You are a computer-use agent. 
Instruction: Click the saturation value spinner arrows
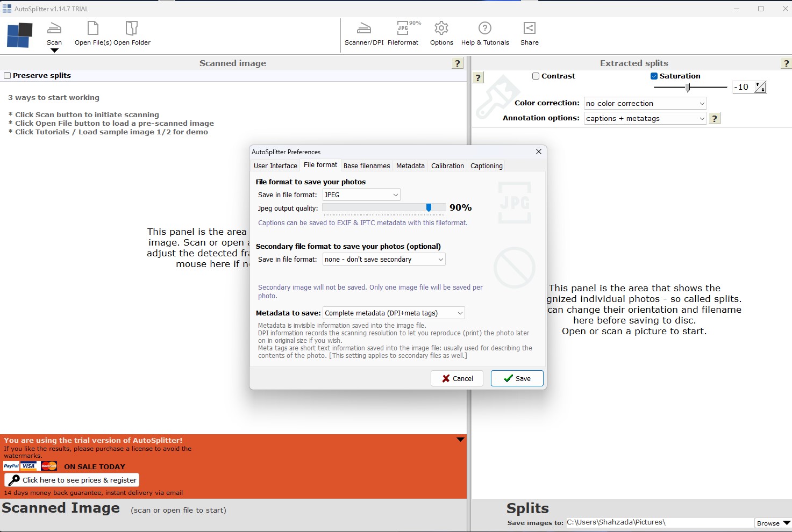coord(760,87)
